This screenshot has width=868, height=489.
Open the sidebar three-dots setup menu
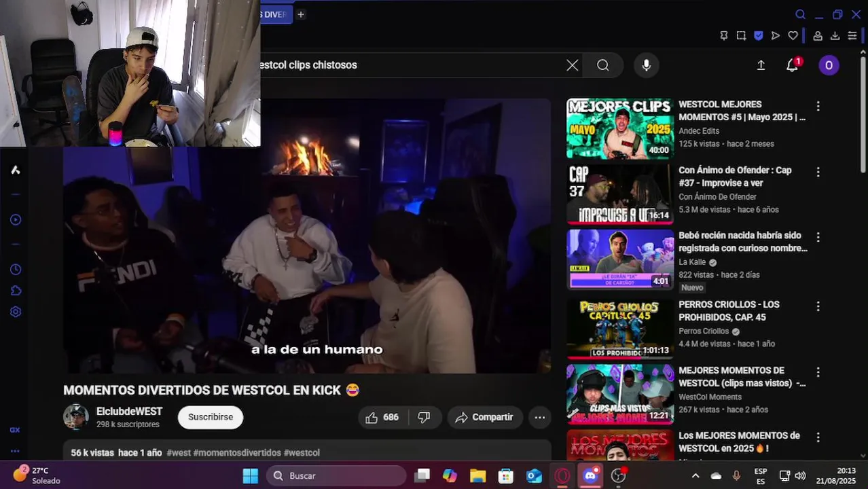click(15, 451)
